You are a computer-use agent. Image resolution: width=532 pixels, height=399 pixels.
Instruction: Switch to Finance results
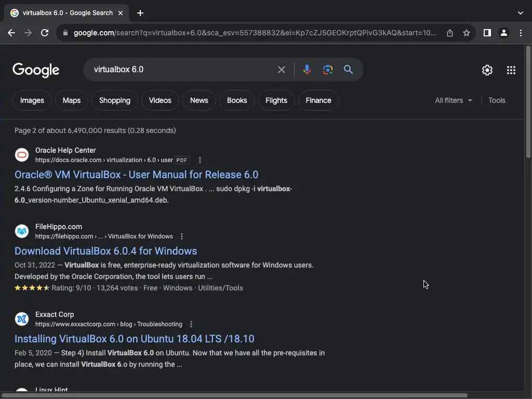[x=318, y=100]
